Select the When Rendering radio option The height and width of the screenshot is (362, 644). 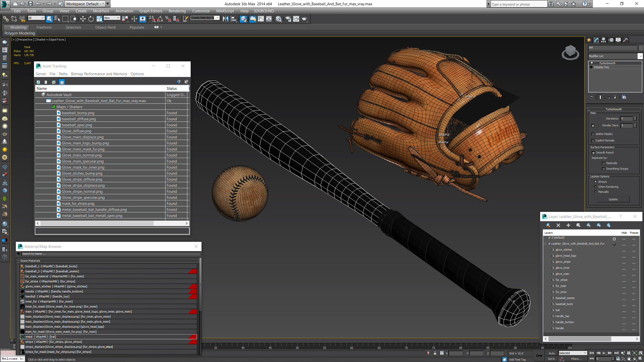point(595,187)
